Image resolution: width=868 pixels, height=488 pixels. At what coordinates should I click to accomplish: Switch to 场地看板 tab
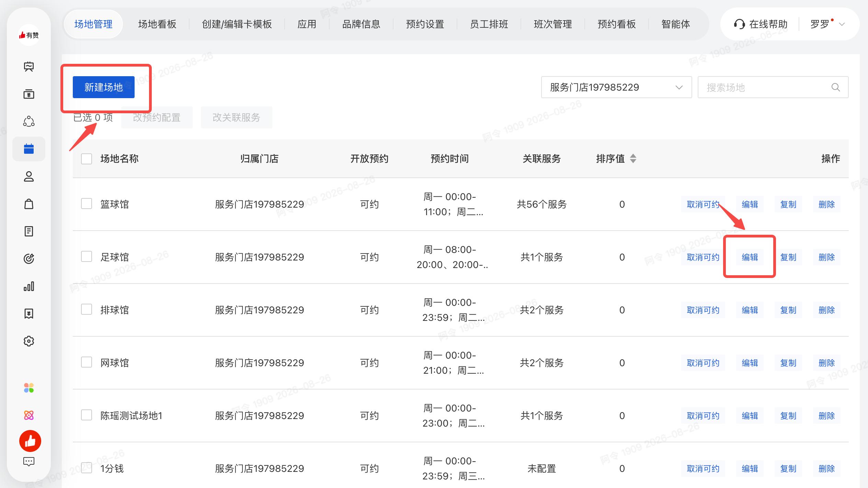click(x=157, y=24)
